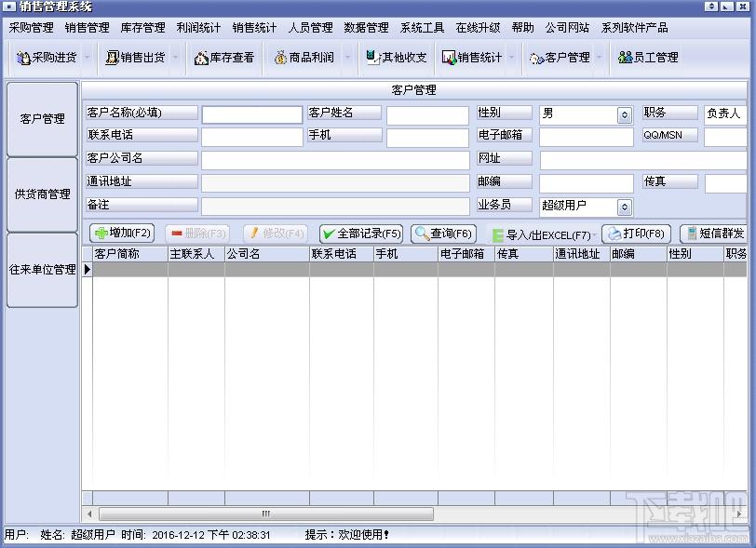Open the 数据管理 menu
The image size is (756, 548).
coord(367,28)
